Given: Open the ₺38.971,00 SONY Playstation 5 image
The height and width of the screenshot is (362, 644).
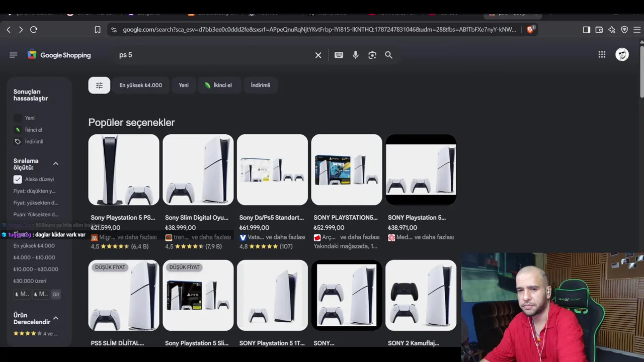Looking at the screenshot, I should pyautogui.click(x=421, y=169).
